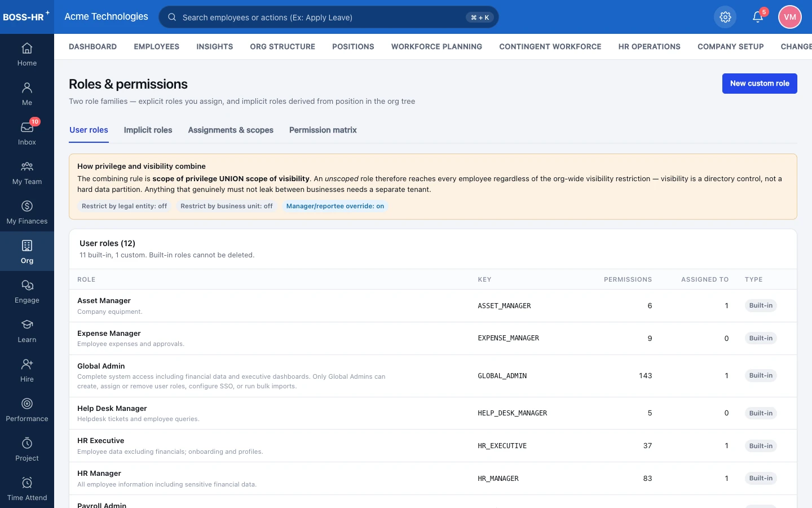The width and height of the screenshot is (812, 508).
Task: Go to the DASHBOARD menu
Action: coord(92,47)
